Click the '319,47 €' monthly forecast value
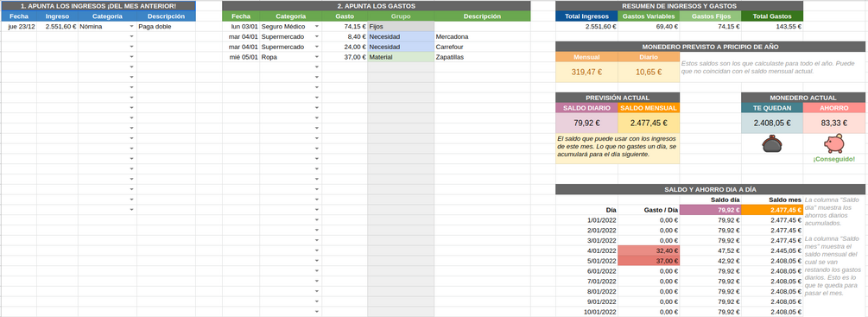 click(x=586, y=72)
